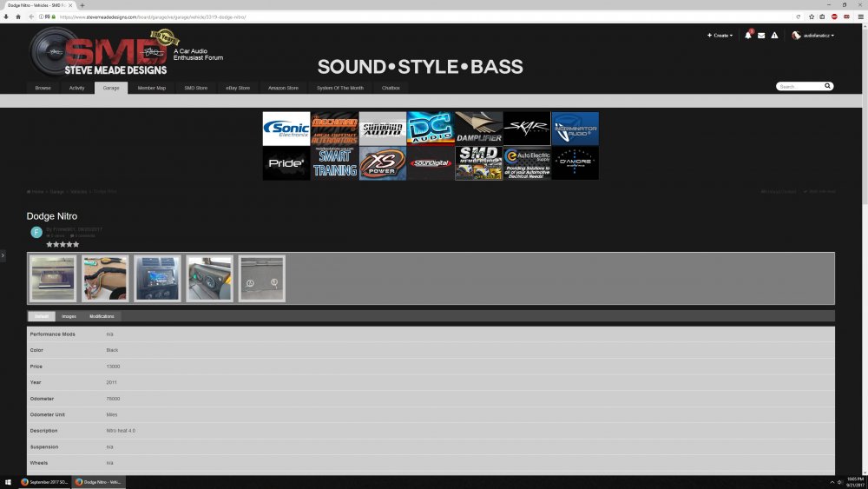The height and width of the screenshot is (489, 868).
Task: Open the browser hamburger menu
Action: click(860, 17)
